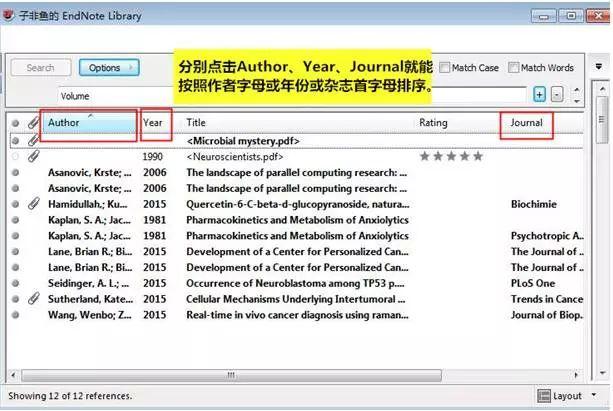Click the paperclip icon on Sutherland reference row
Viewport: 613px width, 411px height.
pyautogui.click(x=34, y=299)
